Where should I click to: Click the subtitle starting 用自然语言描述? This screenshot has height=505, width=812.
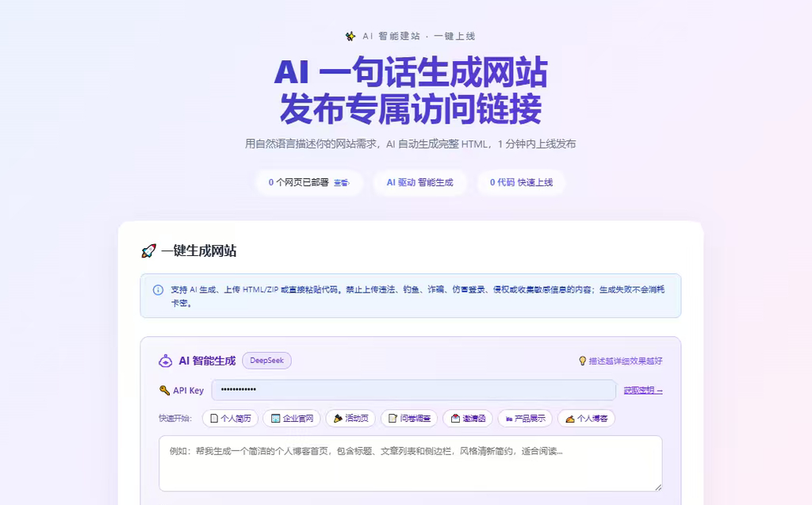[410, 144]
